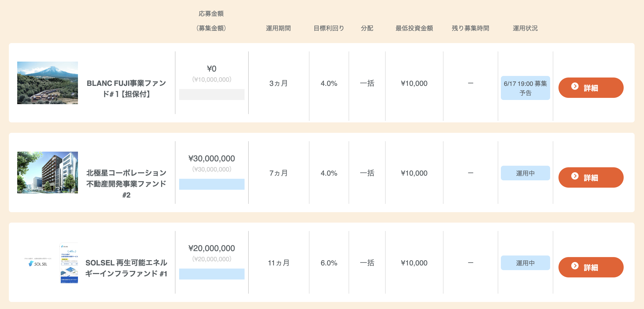Click arrow icon in SOLSEL 詳細 button
The height and width of the screenshot is (309, 644).
pyautogui.click(x=575, y=266)
